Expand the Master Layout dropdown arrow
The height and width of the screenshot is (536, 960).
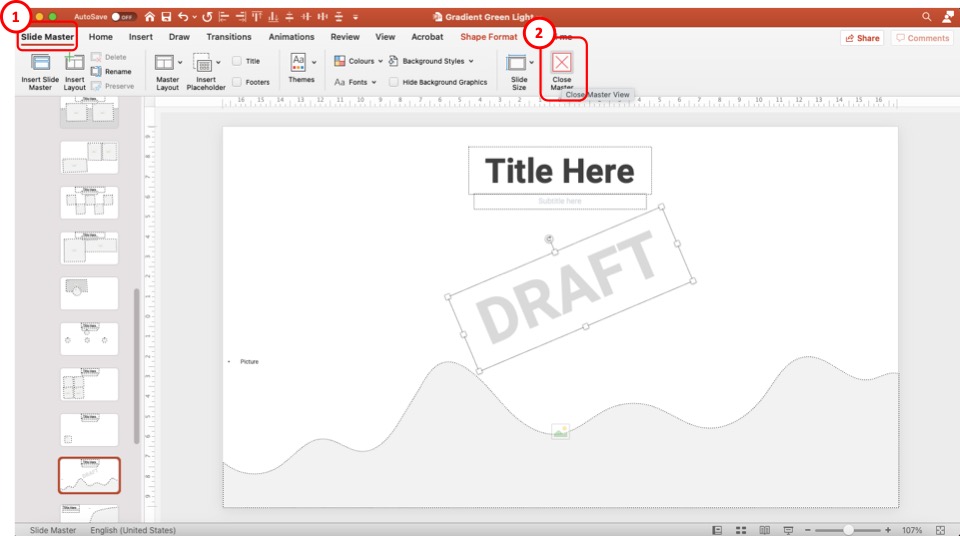coord(180,62)
